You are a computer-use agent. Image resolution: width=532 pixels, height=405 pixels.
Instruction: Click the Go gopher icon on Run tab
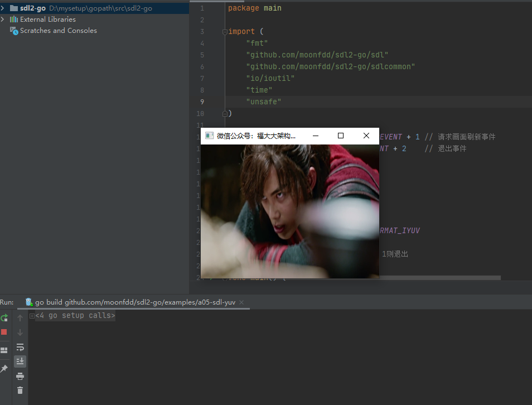[29, 302]
